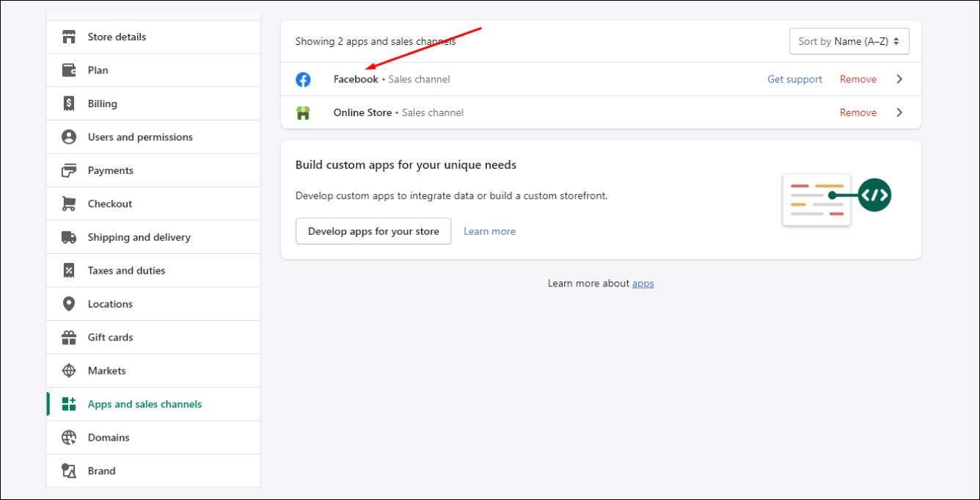Select Apps and sales channels

coord(153,404)
